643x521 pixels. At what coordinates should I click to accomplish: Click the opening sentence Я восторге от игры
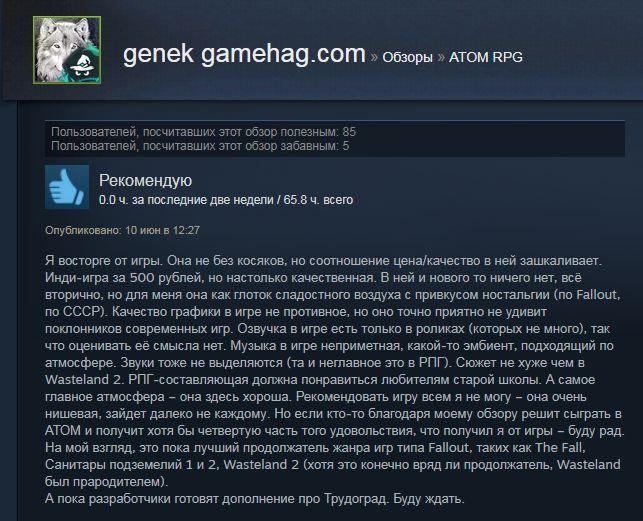pyautogui.click(x=104, y=261)
